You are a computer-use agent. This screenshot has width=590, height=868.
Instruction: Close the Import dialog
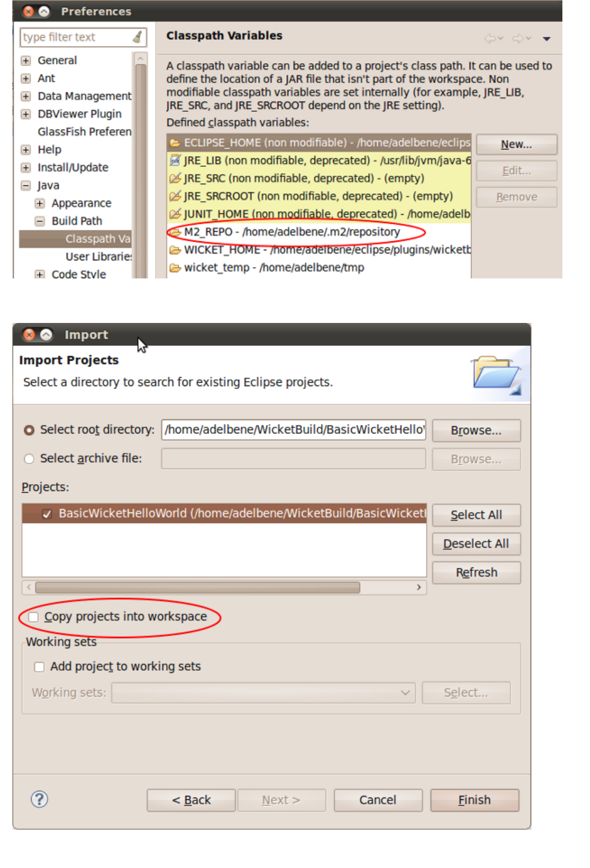coord(30,335)
